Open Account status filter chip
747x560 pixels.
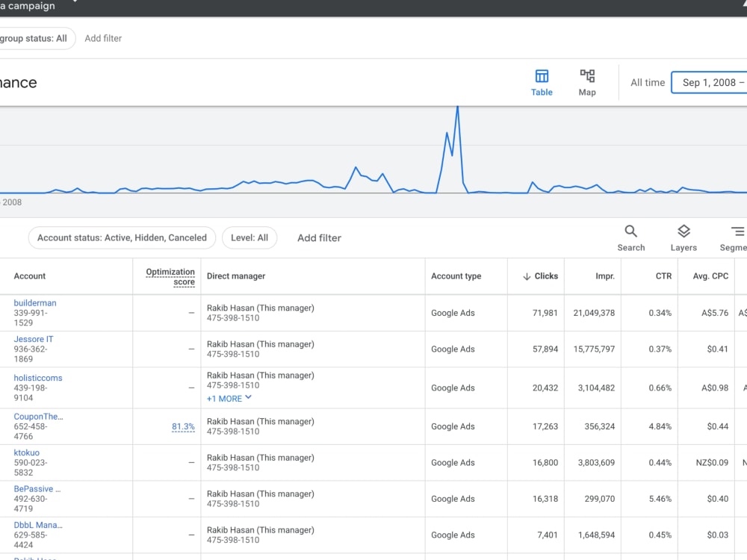click(122, 237)
